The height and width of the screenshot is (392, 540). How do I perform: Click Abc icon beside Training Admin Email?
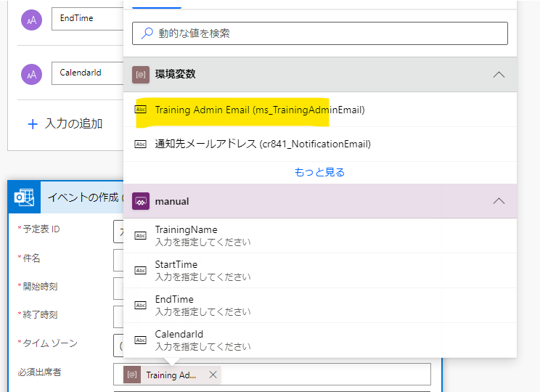(x=141, y=110)
